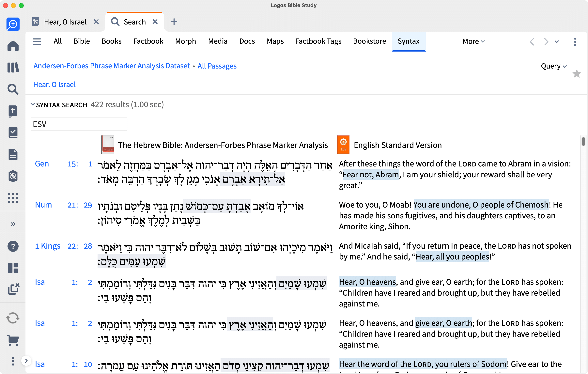This screenshot has height=374, width=588.
Task: Click the All Passages link
Action: pos(217,66)
